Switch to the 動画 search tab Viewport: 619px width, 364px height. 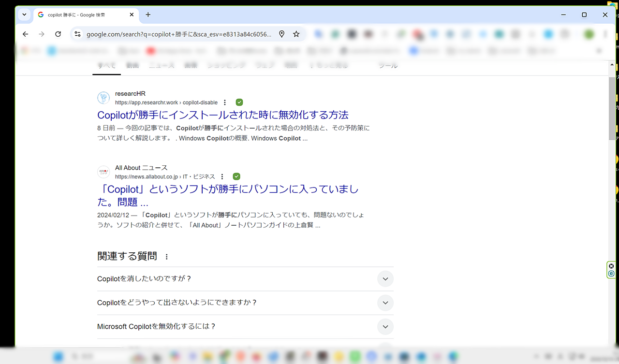tap(133, 66)
